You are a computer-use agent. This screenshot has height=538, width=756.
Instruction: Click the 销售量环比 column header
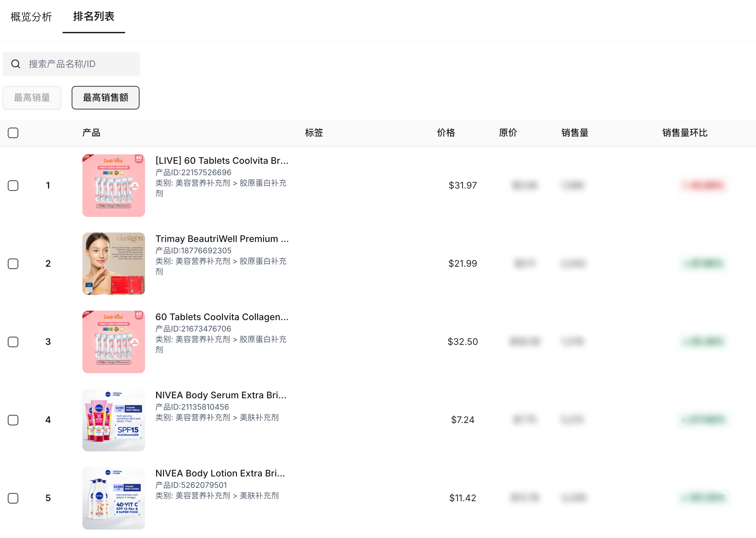685,133
